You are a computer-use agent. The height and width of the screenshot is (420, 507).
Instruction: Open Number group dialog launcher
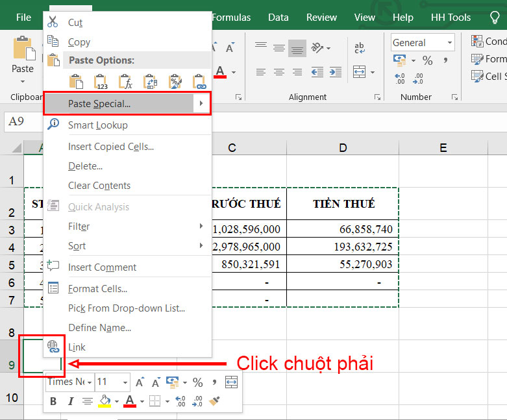454,97
